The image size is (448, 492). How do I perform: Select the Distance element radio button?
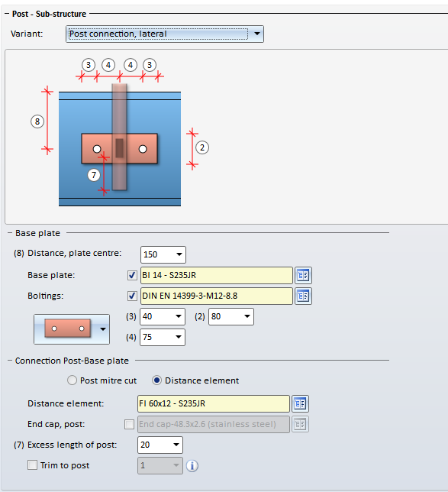pos(156,380)
